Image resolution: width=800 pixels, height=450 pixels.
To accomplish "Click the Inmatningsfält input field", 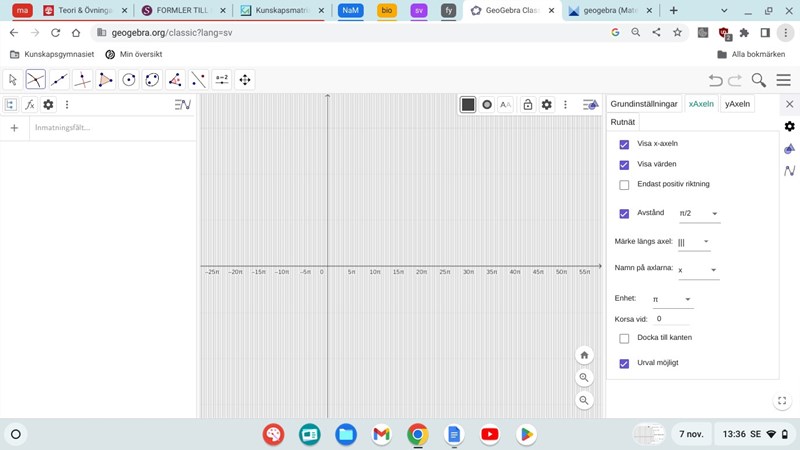I will pyautogui.click(x=110, y=128).
